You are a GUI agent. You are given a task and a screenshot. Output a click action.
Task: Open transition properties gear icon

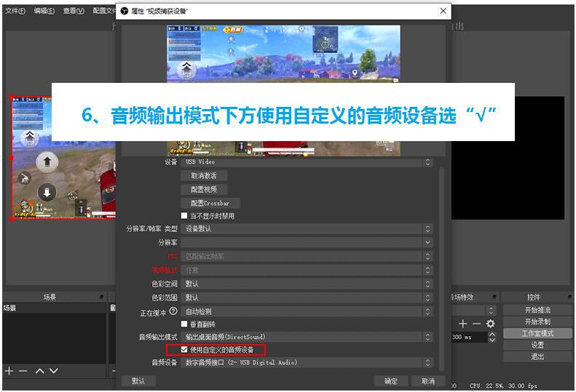click(x=490, y=324)
